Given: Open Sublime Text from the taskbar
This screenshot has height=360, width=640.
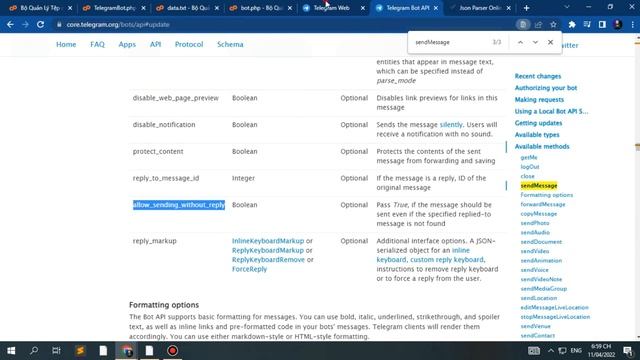Looking at the screenshot, I should [x=80, y=351].
